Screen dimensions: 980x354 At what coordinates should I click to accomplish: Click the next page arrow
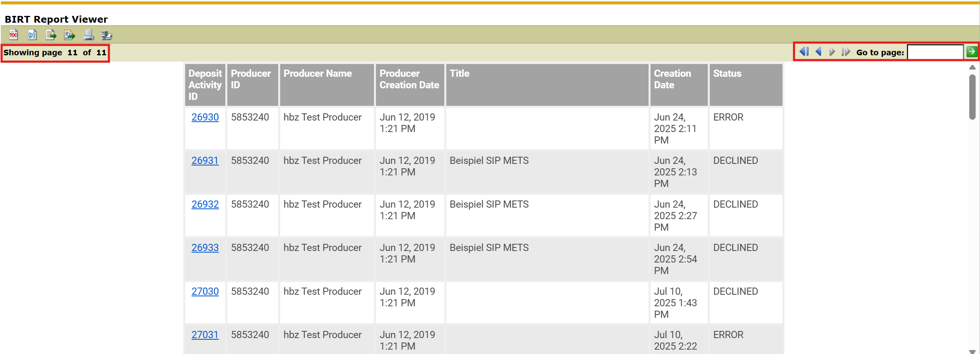click(832, 52)
